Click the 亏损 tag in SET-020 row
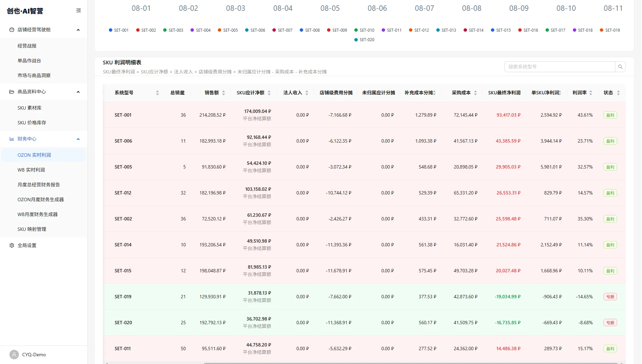This screenshot has height=364, width=642. coord(610,323)
